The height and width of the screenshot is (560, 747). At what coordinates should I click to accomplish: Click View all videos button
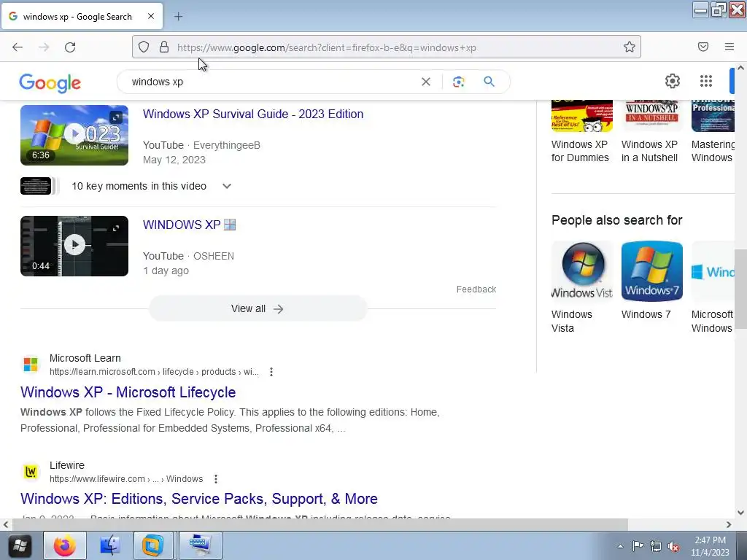(258, 308)
